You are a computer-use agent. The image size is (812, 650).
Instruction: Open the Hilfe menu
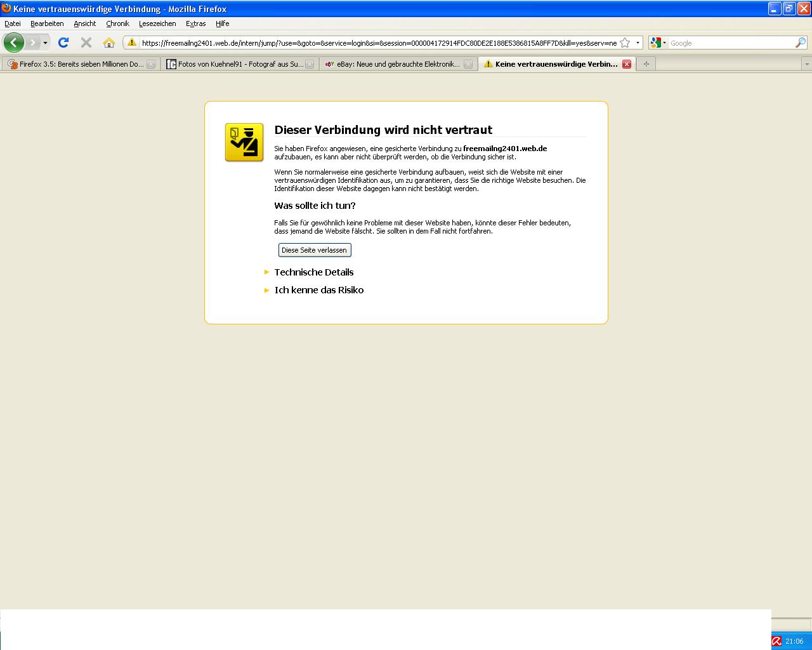click(222, 23)
